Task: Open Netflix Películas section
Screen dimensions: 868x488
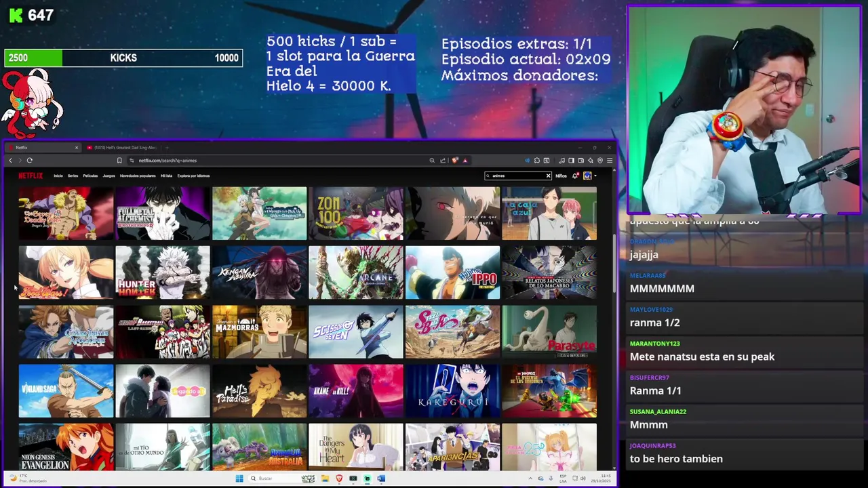Action: point(90,176)
